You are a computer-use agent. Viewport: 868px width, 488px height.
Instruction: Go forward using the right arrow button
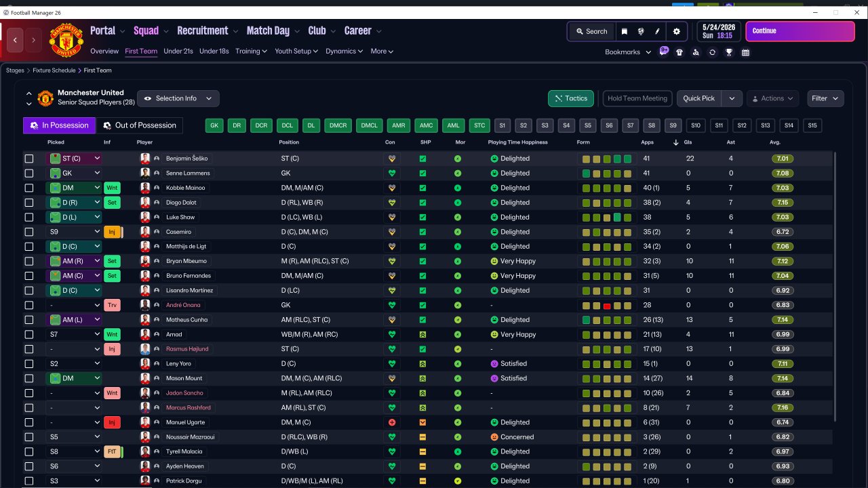[34, 40]
